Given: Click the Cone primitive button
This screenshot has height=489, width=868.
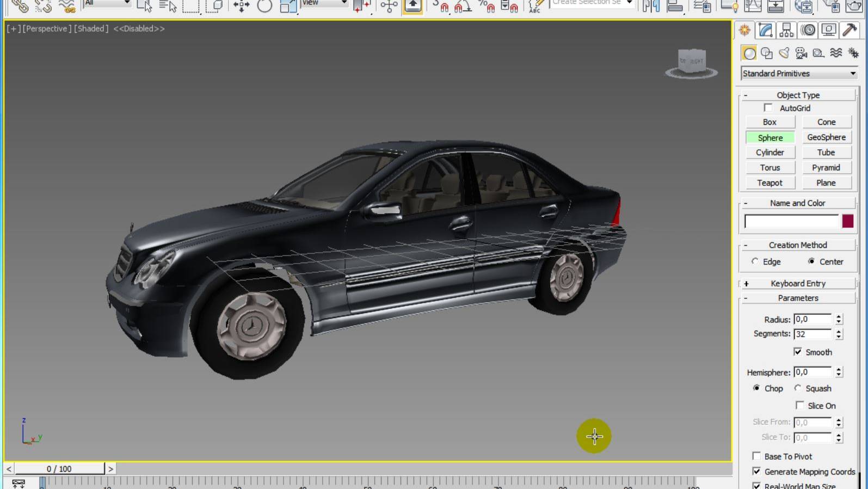Looking at the screenshot, I should coord(827,122).
